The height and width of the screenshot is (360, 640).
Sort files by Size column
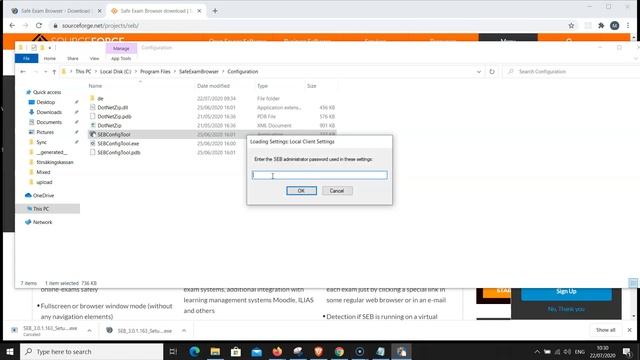pyautogui.click(x=311, y=86)
